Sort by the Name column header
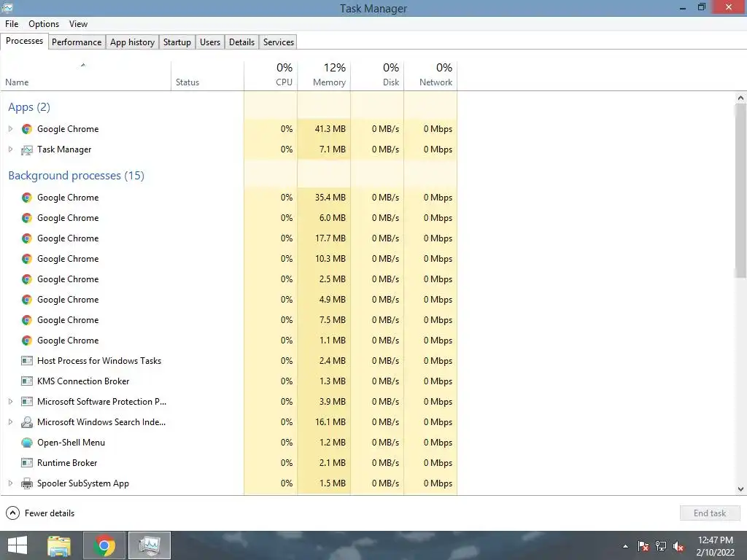 pyautogui.click(x=86, y=76)
